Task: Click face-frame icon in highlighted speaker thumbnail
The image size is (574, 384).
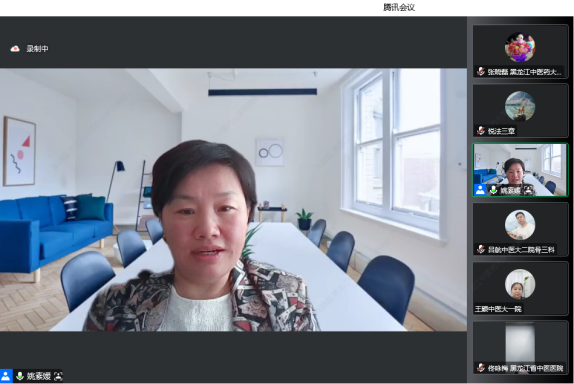Action: click(x=528, y=190)
